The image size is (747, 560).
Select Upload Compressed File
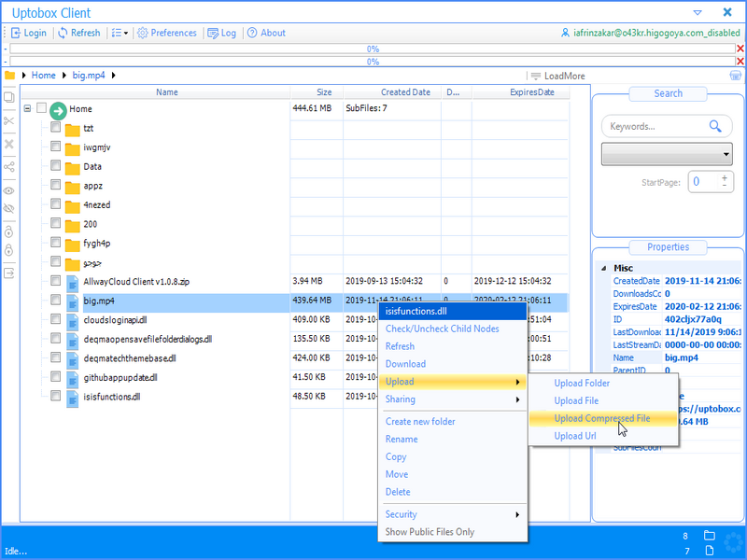(x=602, y=418)
